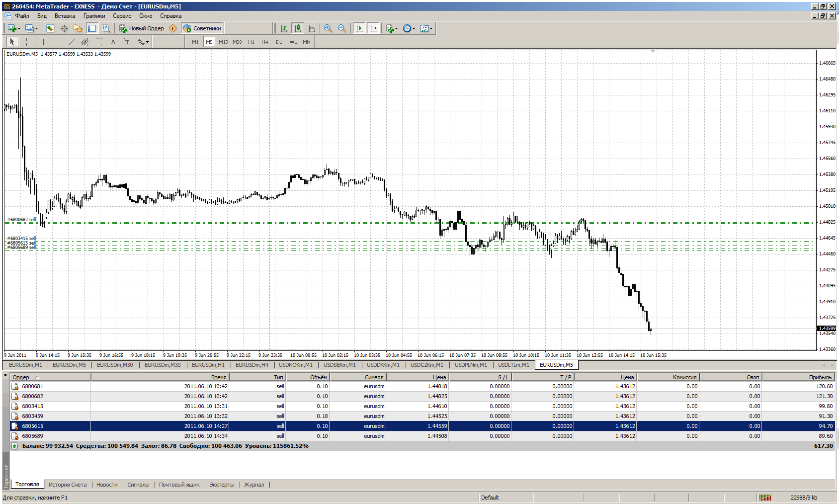The height and width of the screenshot is (504, 839).
Task: Switch to H1 timeframe
Action: [251, 42]
